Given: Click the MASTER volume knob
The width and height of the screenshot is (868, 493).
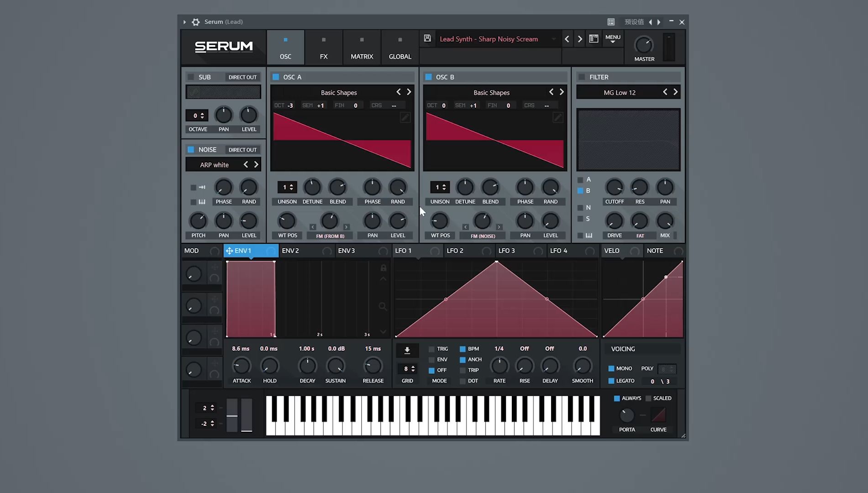Looking at the screenshot, I should click(x=644, y=45).
